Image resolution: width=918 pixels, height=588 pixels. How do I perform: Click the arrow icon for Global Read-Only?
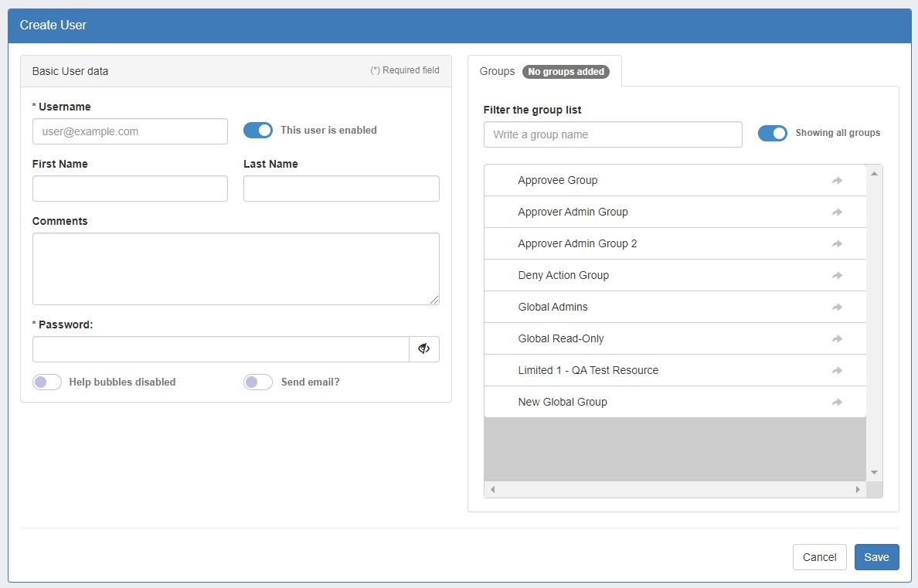(x=837, y=339)
